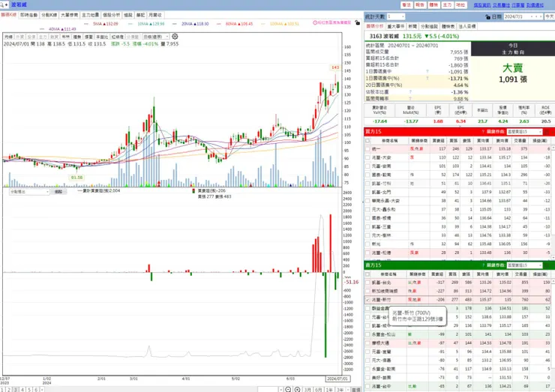The width and height of the screenshot is (555, 392).
Task: Click the pink circle hint icon above chart
Action: coord(315,22)
